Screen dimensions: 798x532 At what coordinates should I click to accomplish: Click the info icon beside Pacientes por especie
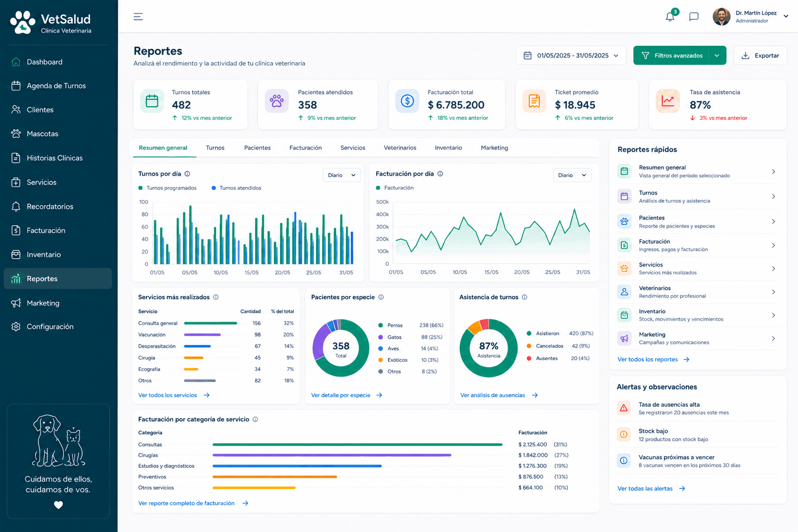381,297
